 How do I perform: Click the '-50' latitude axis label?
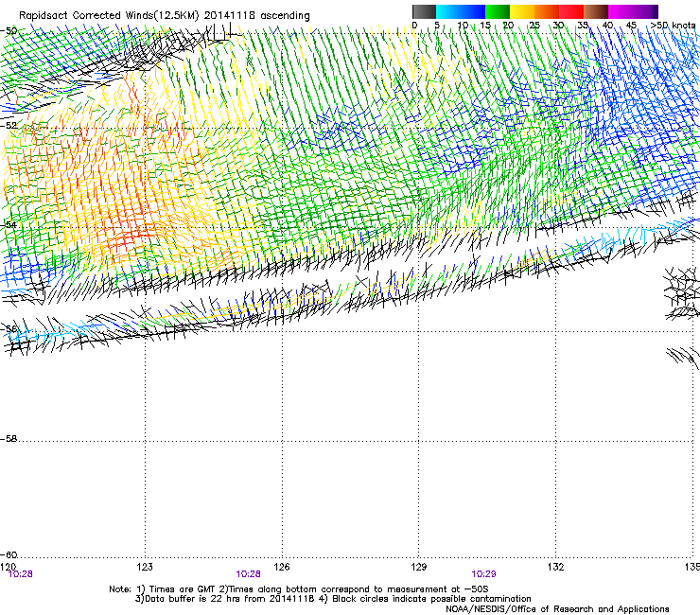(x=9, y=31)
